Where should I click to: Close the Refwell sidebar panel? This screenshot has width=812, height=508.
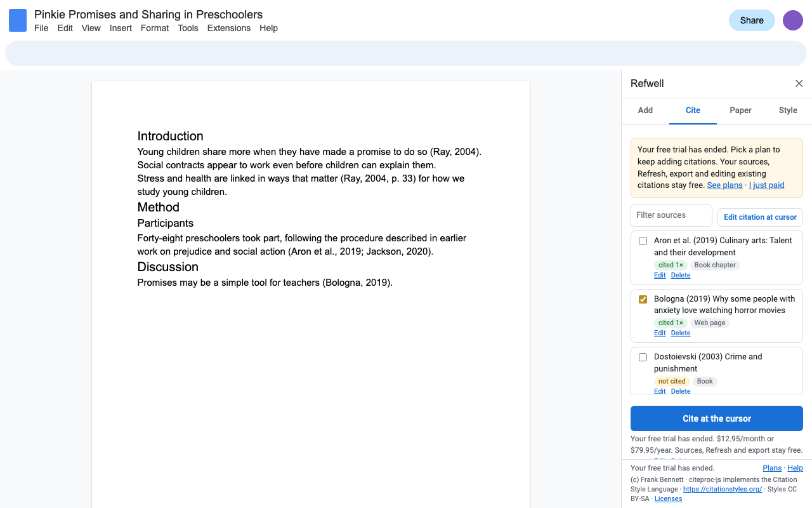coord(799,84)
